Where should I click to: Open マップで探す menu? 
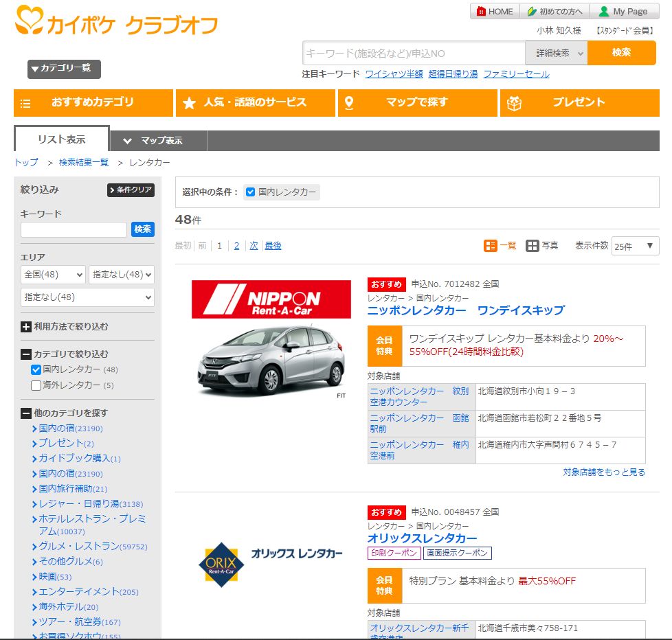click(418, 103)
